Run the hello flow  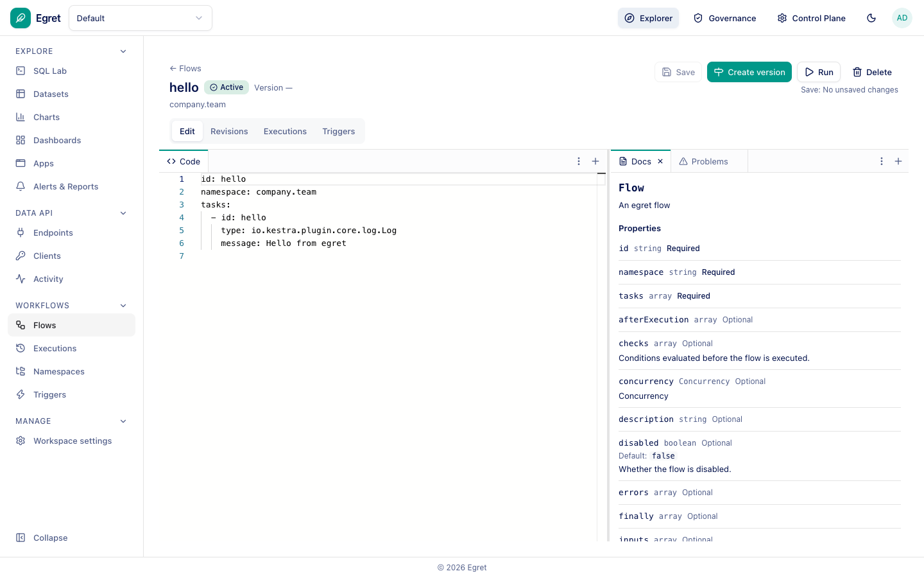pos(819,72)
